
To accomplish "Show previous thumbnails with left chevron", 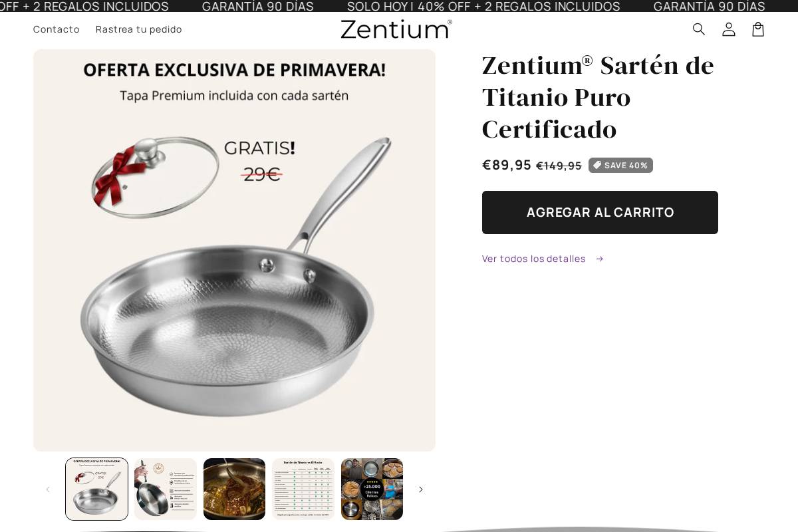I will tap(48, 489).
